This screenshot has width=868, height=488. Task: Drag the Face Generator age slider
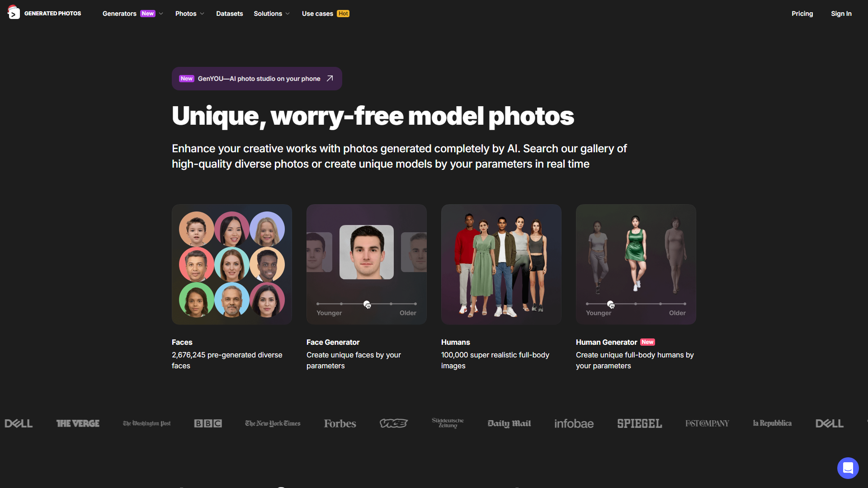coord(366,303)
